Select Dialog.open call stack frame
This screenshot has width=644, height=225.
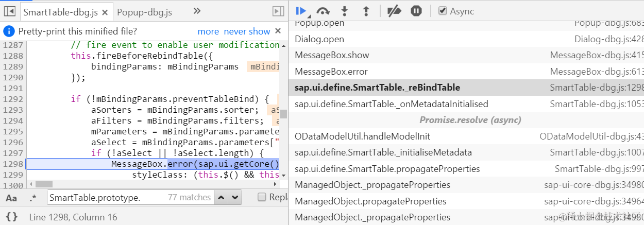466,39
